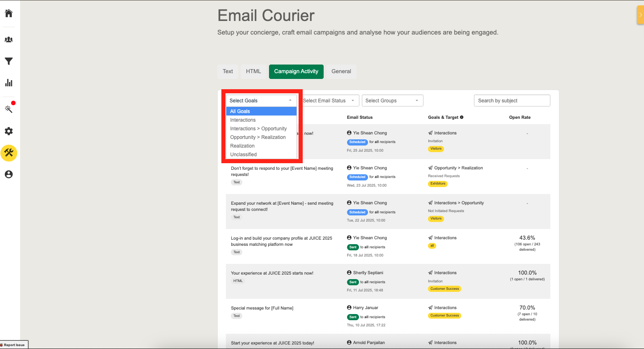The height and width of the screenshot is (349, 644).
Task: Click person icon in the 22 Jul 2025 row
Action: 349,203
